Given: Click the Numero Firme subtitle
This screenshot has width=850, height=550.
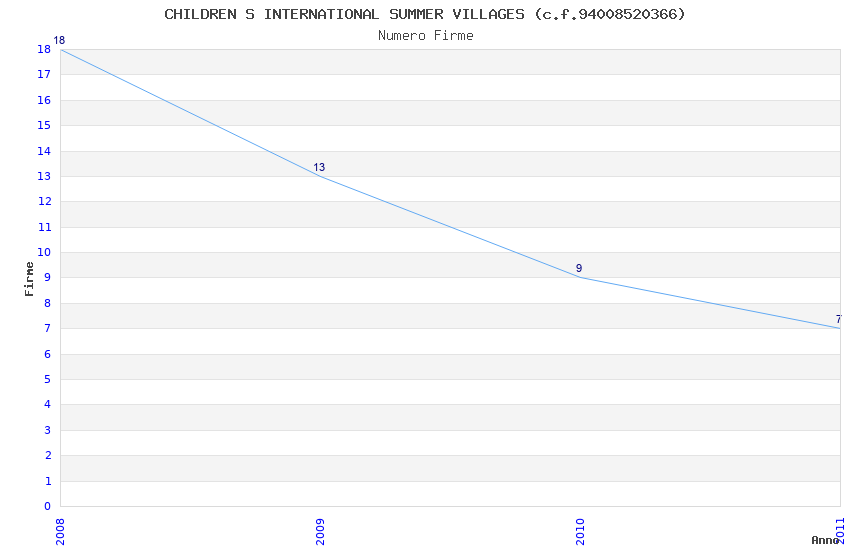Looking at the screenshot, I should (425, 35).
